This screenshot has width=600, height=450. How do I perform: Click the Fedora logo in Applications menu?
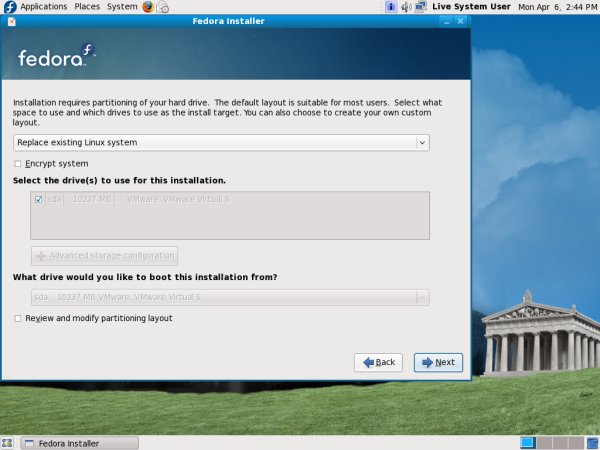(9, 7)
